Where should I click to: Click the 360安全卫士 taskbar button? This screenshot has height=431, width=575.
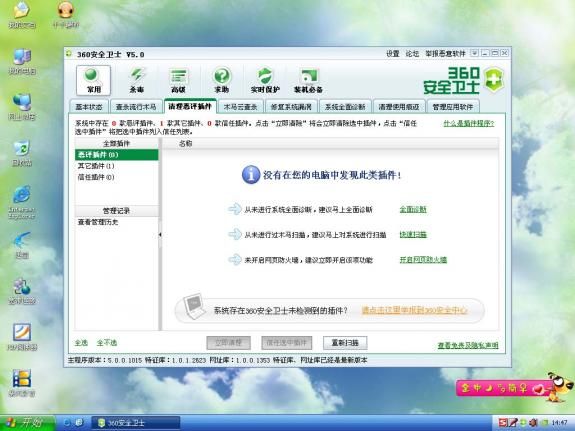coord(136,423)
